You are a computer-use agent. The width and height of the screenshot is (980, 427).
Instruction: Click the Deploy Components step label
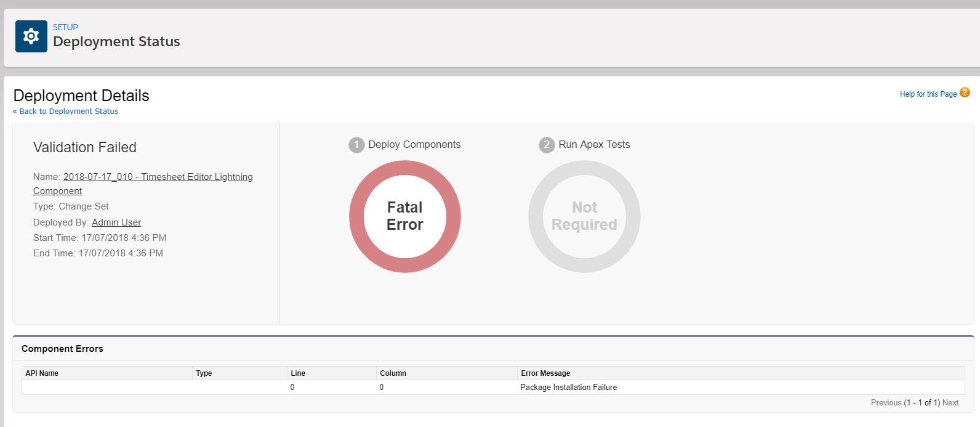(x=414, y=145)
